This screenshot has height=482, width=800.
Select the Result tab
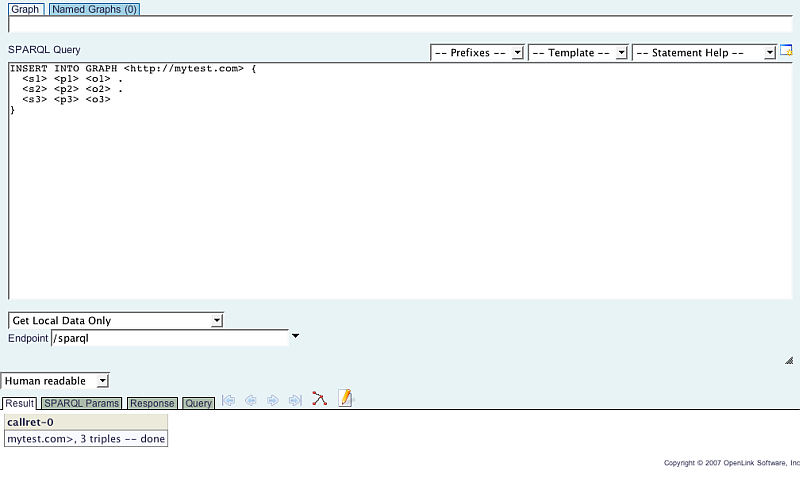19,403
